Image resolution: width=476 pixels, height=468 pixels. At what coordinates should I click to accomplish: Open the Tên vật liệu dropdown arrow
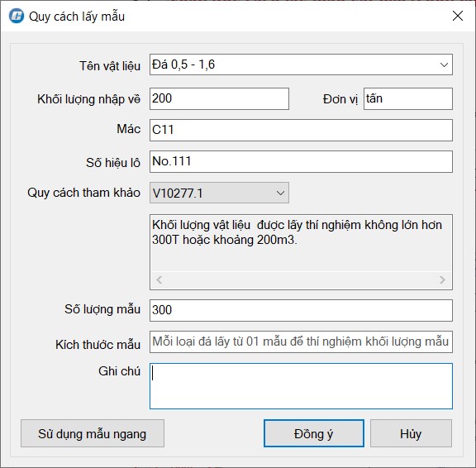click(444, 64)
